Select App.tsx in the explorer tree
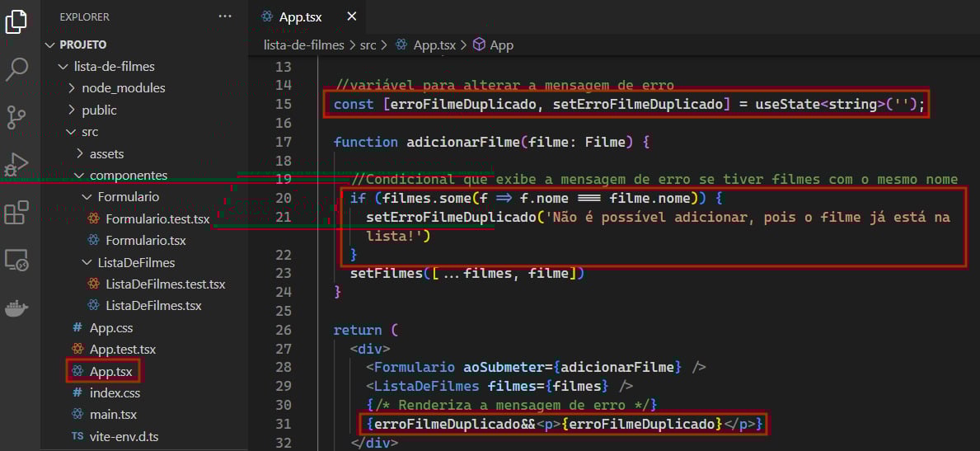Screen dimensions: 980x451 tap(110, 372)
